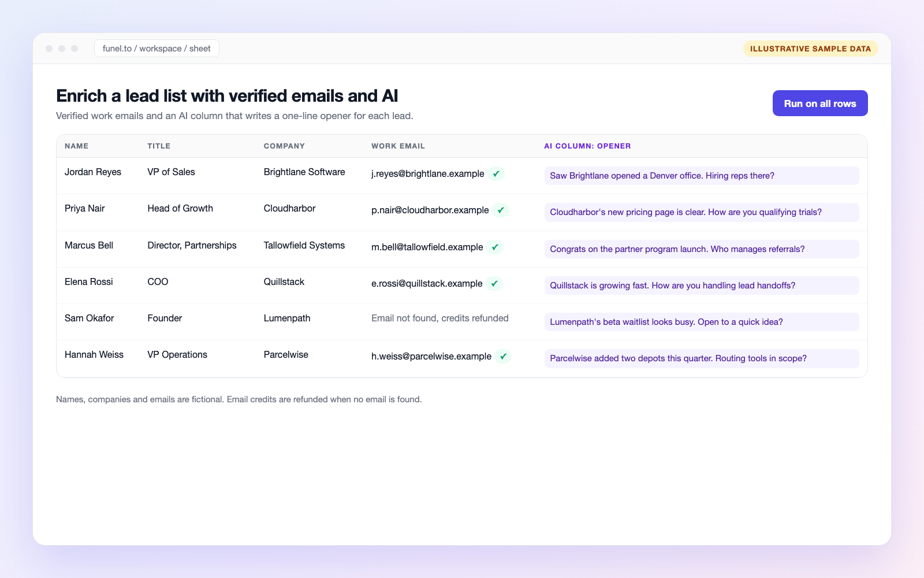Click verified checkmark beside e.rossi@quillstack.example
This screenshot has width=924, height=578.
pyautogui.click(x=494, y=283)
